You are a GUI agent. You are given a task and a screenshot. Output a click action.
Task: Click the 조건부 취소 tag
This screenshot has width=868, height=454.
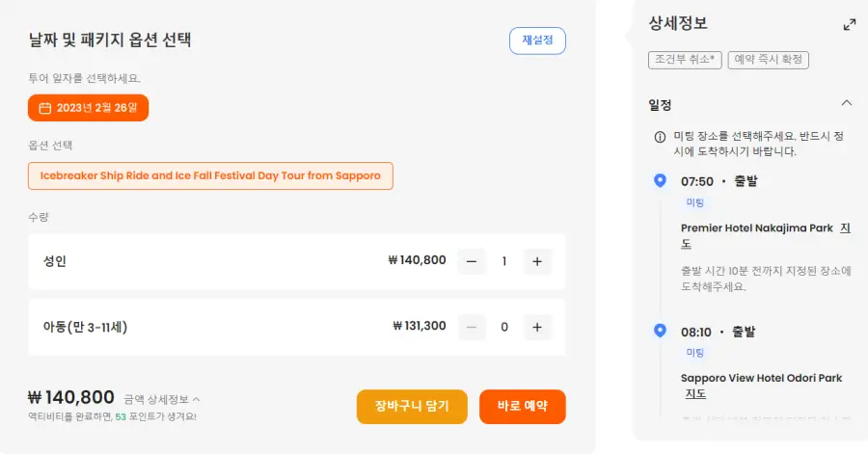pos(685,60)
